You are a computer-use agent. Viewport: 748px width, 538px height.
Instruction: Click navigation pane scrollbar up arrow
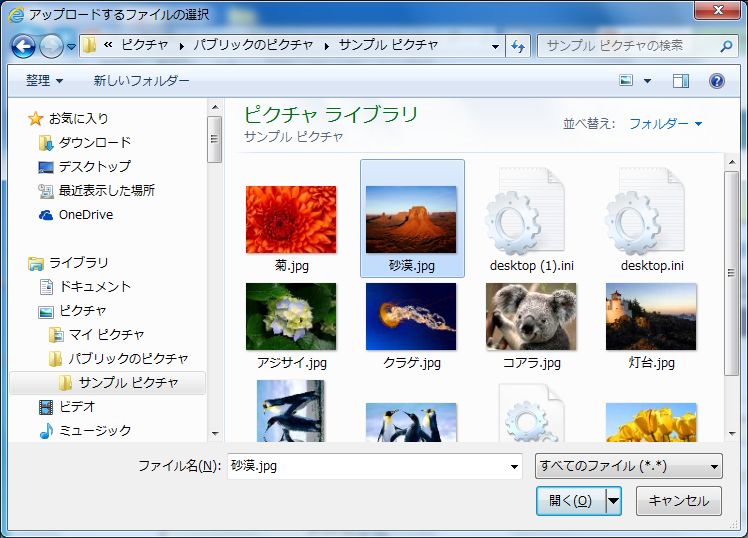coord(215,107)
